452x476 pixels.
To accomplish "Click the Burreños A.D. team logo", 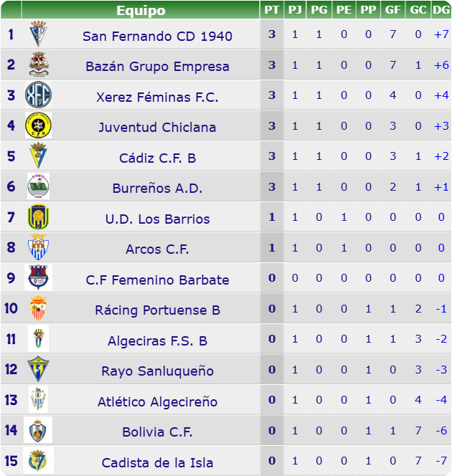I will point(38,186).
